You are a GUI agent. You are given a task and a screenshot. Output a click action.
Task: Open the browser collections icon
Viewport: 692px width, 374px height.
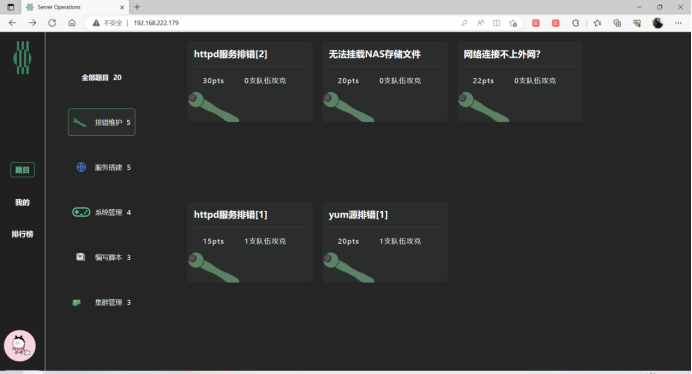617,23
